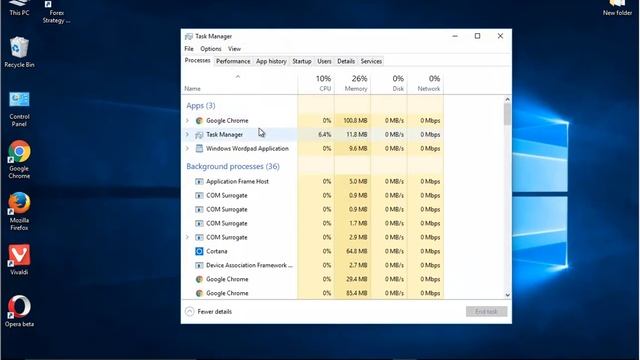The height and width of the screenshot is (360, 640).
Task: Click the End task button
Action: click(x=487, y=311)
